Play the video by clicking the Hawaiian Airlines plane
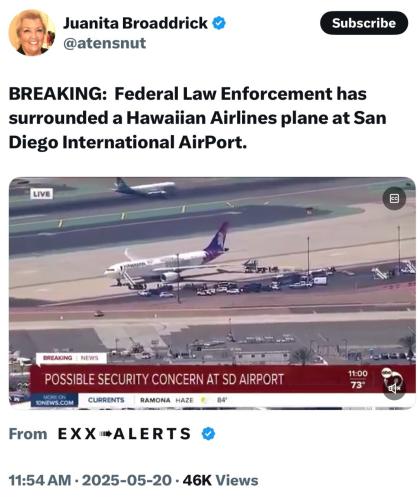The image size is (420, 500). click(x=167, y=258)
